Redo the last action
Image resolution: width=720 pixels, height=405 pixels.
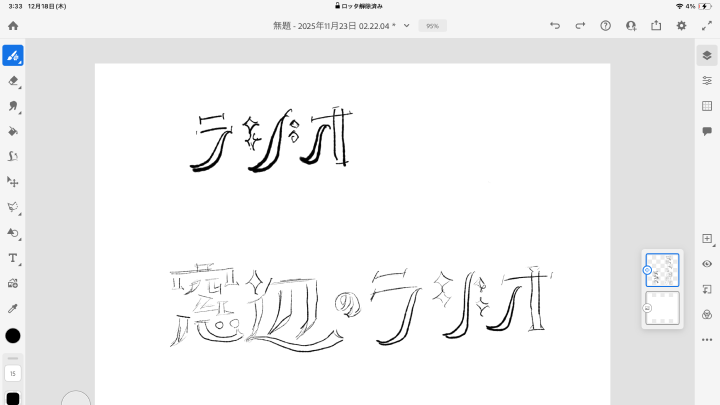(x=580, y=26)
